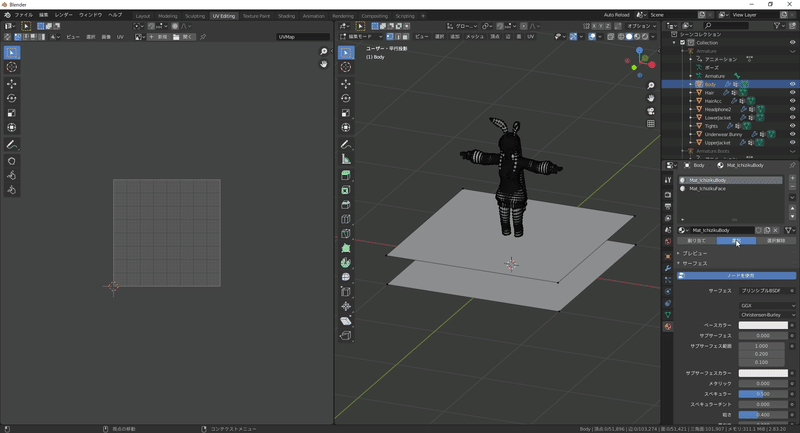
Task: Open the 編集モード mode dropdown
Action: click(365, 36)
